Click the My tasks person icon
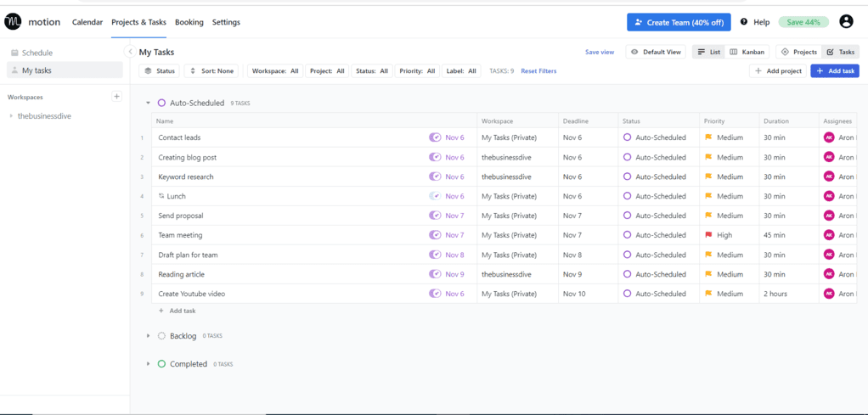 pyautogui.click(x=14, y=70)
